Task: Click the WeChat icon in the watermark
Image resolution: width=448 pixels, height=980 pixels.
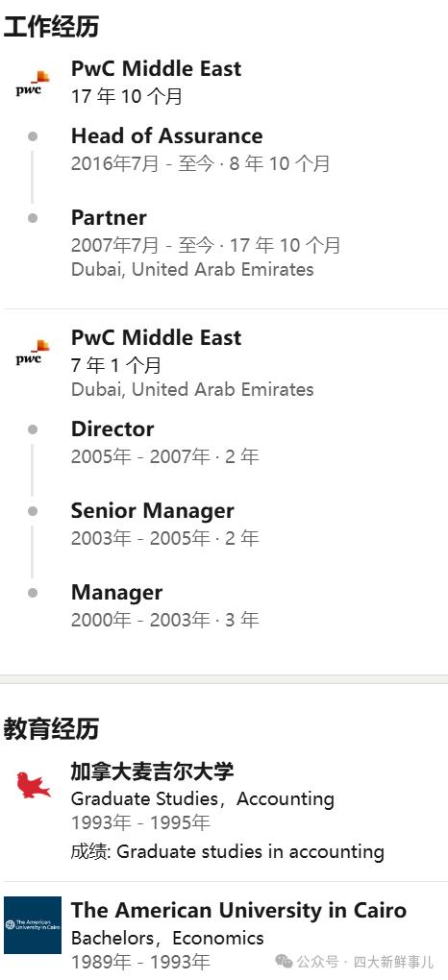Action: (285, 961)
